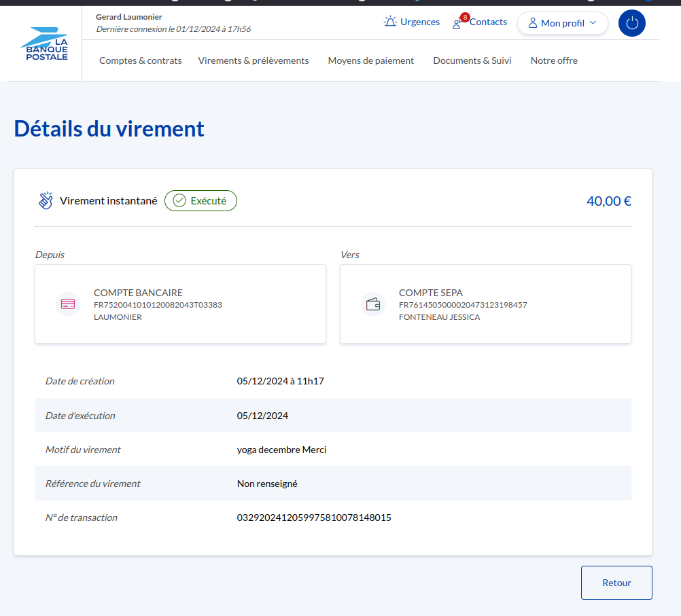Click the green checkmark in Exécuté badge
This screenshot has height=616, width=681.
(179, 201)
